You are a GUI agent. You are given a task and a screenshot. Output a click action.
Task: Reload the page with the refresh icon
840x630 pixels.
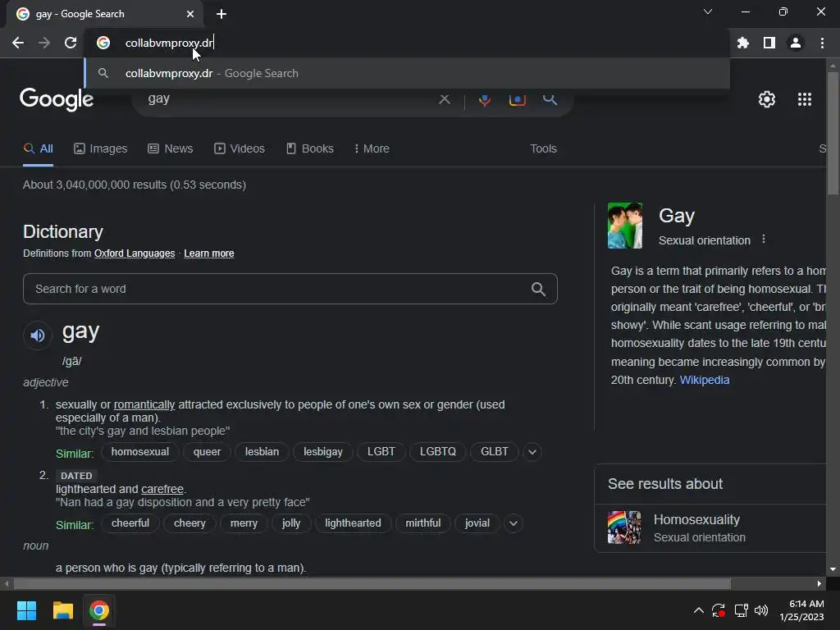pos(71,43)
